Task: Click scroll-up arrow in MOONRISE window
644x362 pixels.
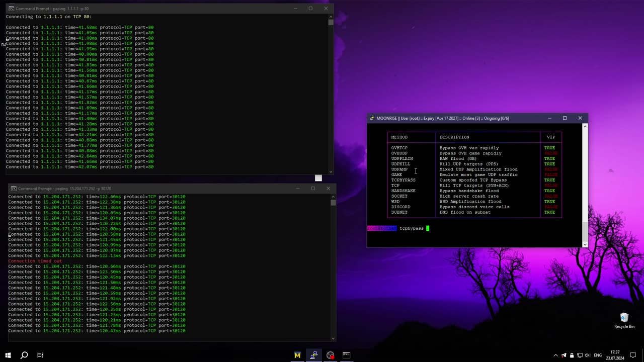Action: pos(585,126)
